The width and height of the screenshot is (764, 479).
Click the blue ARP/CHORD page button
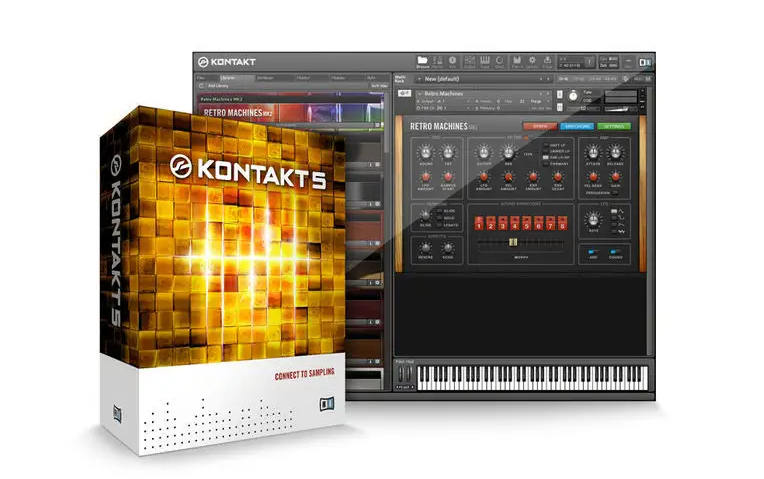click(x=577, y=126)
